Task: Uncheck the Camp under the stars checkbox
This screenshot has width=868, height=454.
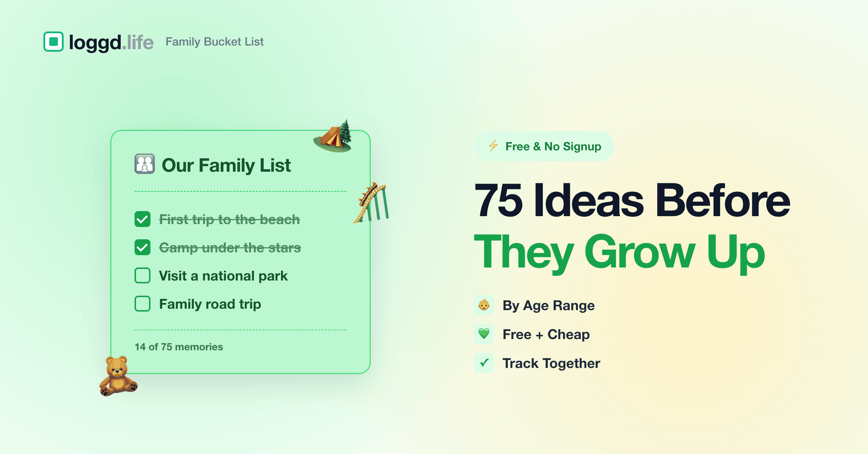Action: (x=142, y=247)
